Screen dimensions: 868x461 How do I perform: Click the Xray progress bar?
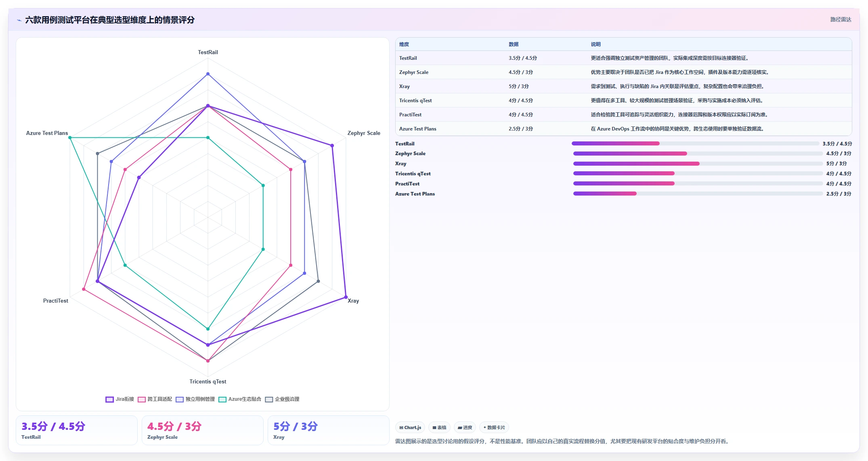[x=698, y=164]
